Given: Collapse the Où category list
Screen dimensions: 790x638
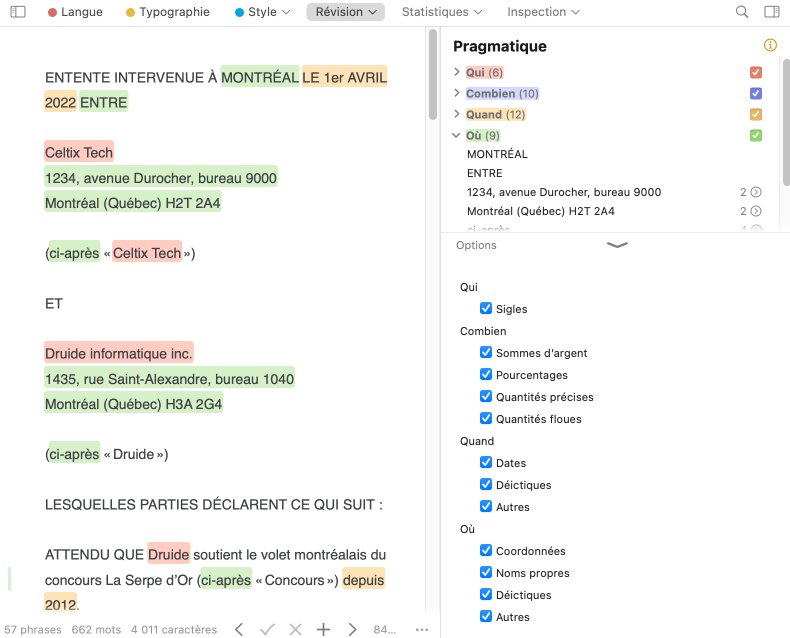Looking at the screenshot, I should (x=457, y=135).
